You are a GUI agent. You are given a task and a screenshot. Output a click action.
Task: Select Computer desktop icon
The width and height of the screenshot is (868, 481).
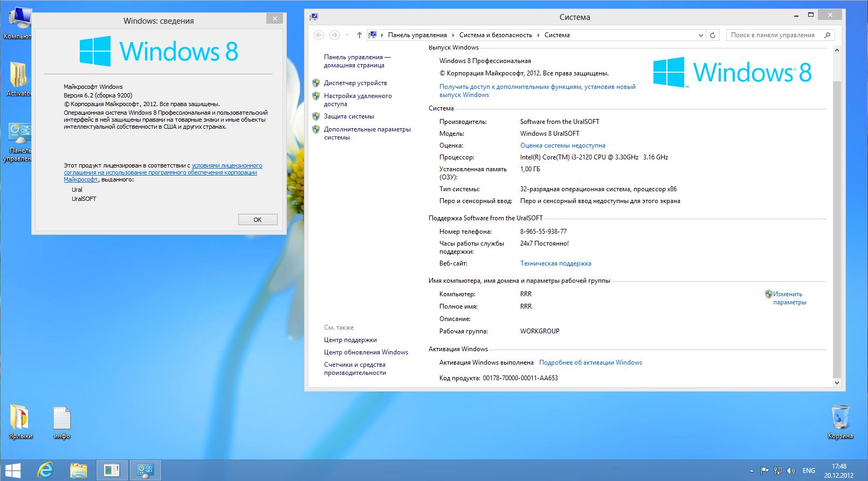click(18, 23)
